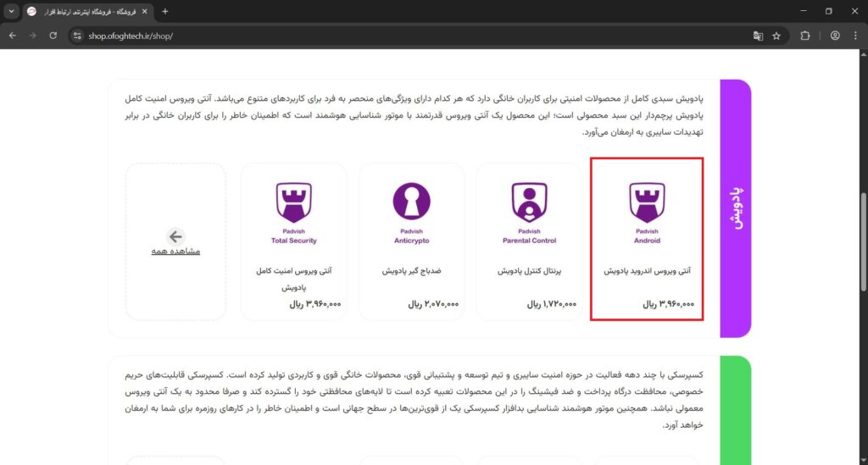868x465 pixels.
Task: Close the current browser tab
Action: (x=144, y=12)
